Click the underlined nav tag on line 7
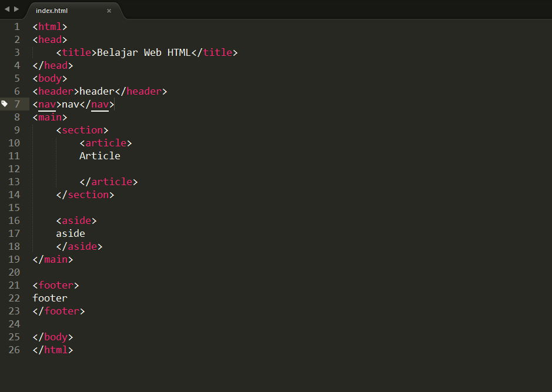Viewport: 552px width, 392px height. coord(47,104)
